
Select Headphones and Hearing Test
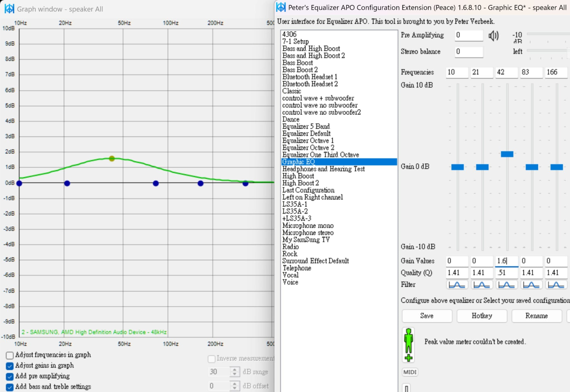[323, 169]
